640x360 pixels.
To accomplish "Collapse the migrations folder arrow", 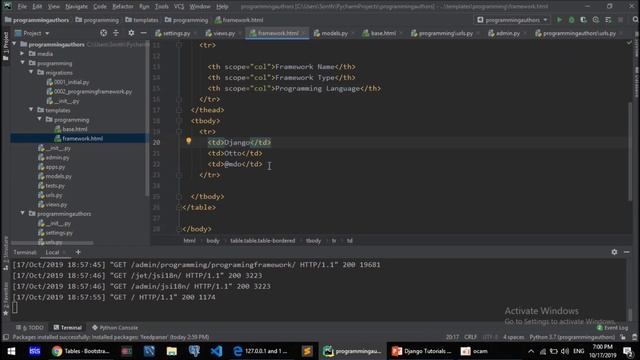I will coord(31,72).
